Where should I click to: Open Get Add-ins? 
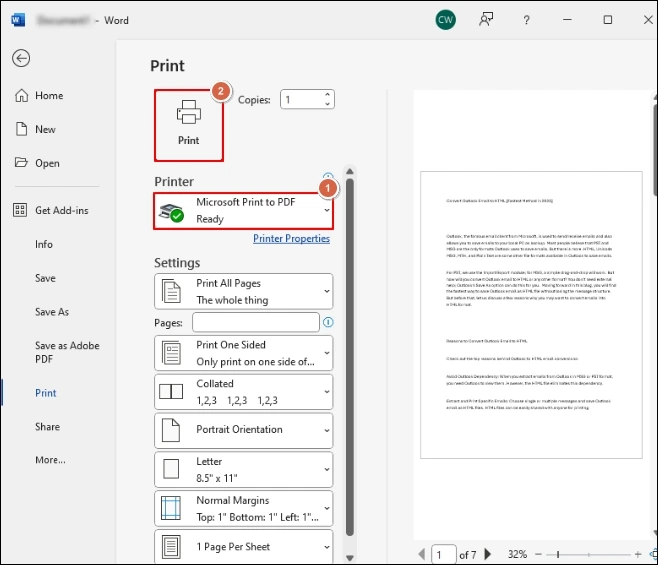tap(62, 210)
